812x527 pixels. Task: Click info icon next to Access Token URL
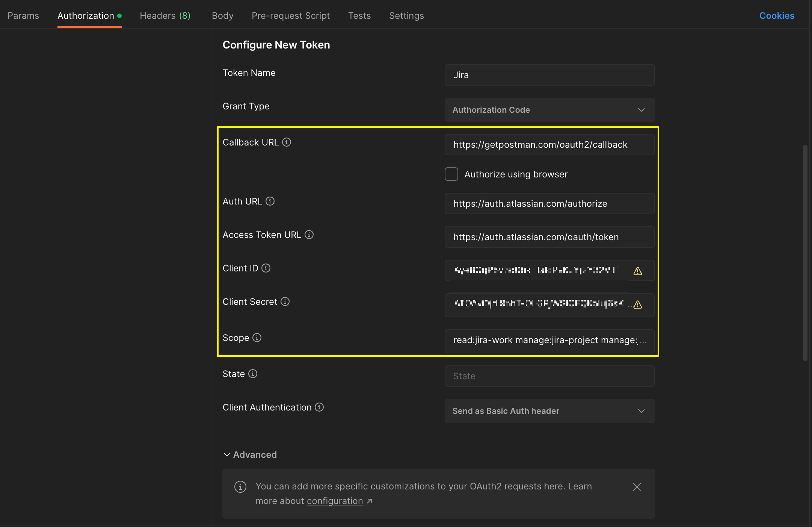(x=309, y=235)
